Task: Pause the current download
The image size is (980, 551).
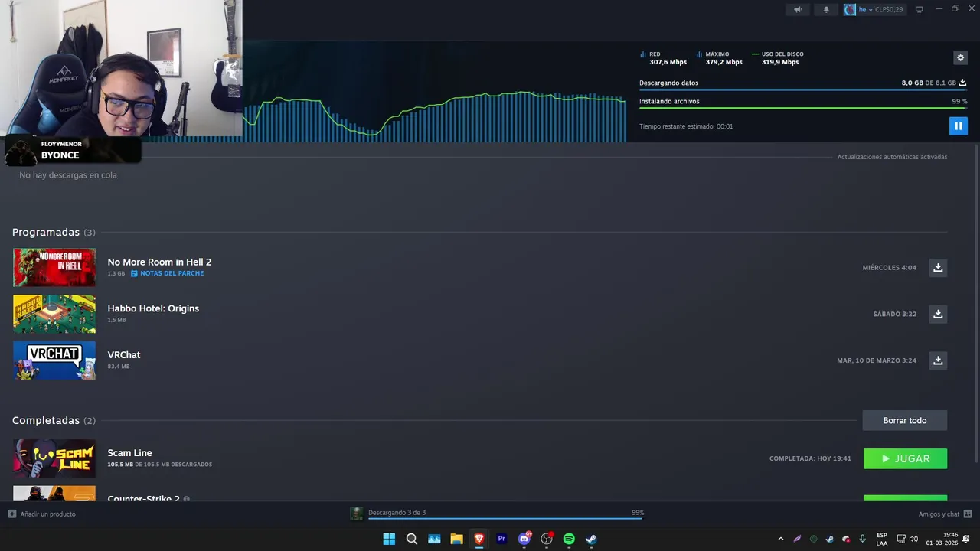Action: click(959, 126)
